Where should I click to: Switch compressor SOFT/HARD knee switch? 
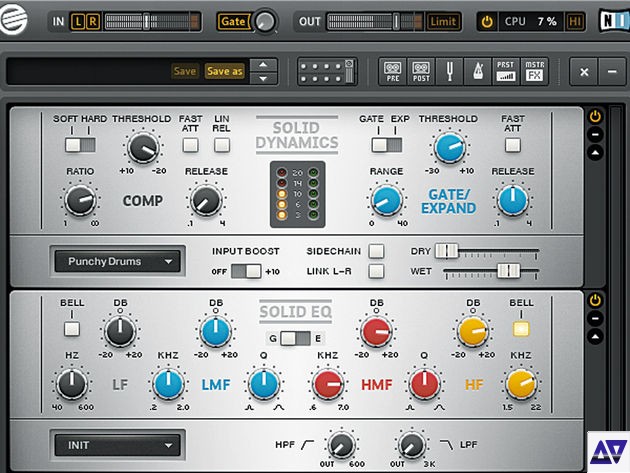80,145
